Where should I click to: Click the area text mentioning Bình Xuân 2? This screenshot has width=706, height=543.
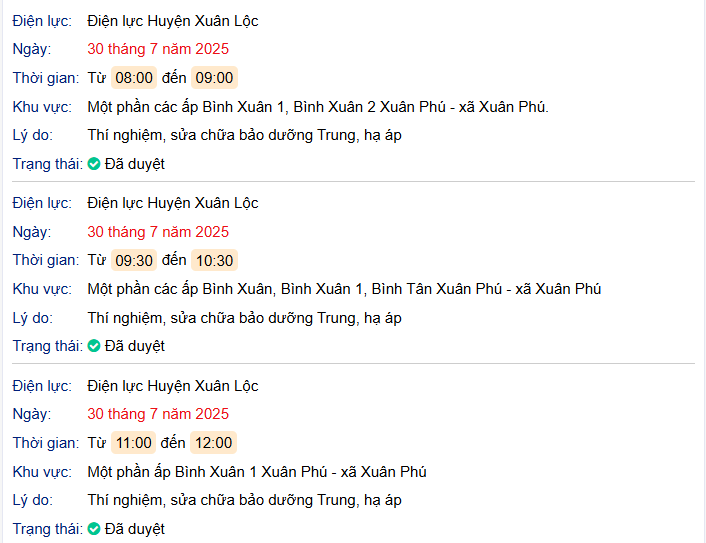click(318, 107)
